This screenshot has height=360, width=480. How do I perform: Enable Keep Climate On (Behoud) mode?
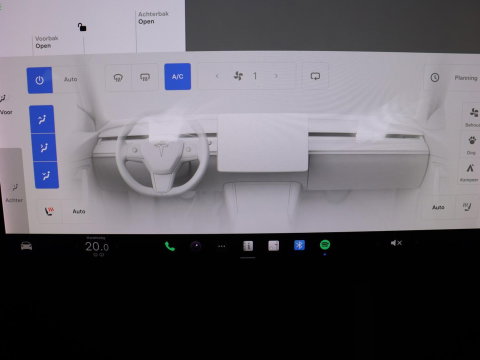pos(473,117)
